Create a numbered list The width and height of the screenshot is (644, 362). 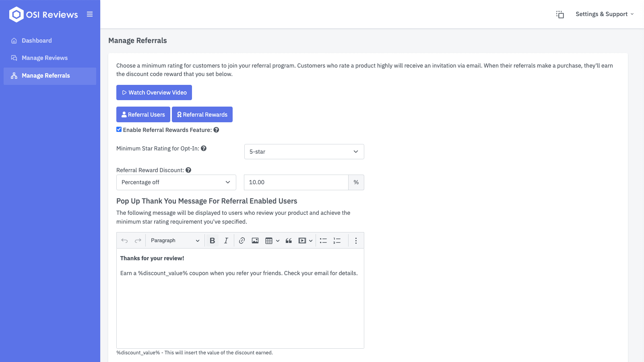pyautogui.click(x=337, y=241)
